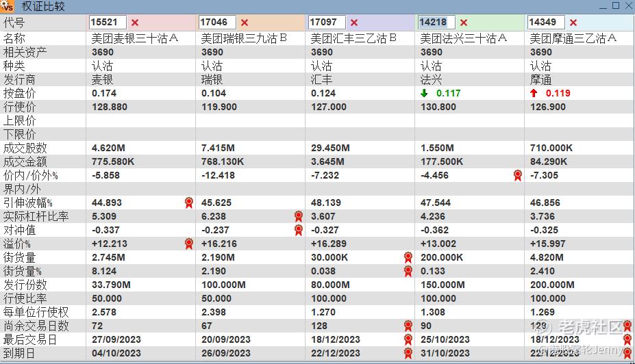Remove warrant 14349 with its red X
The height and width of the screenshot is (364, 635).
(573, 23)
